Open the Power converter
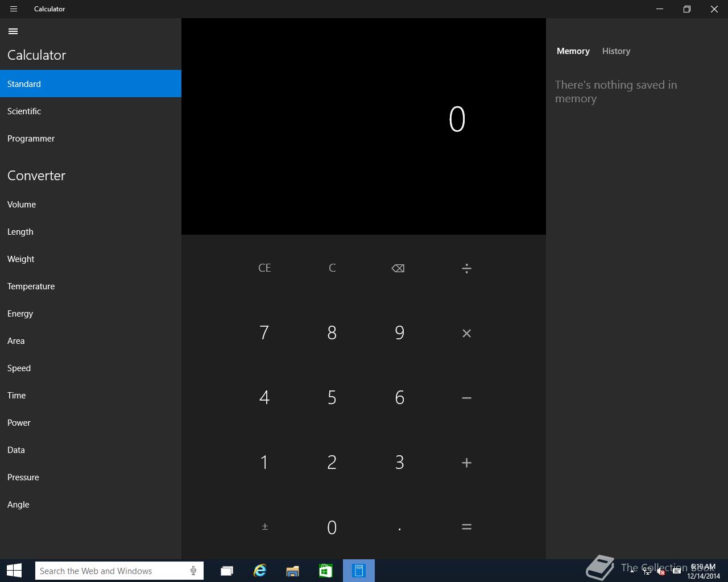The width and height of the screenshot is (728, 582). tap(90, 422)
